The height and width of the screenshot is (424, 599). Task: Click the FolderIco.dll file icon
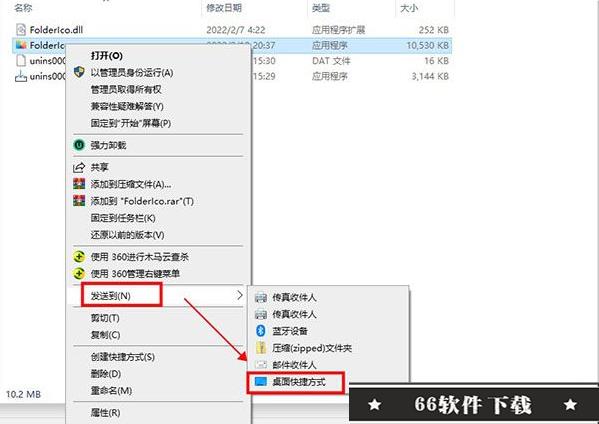click(x=21, y=29)
